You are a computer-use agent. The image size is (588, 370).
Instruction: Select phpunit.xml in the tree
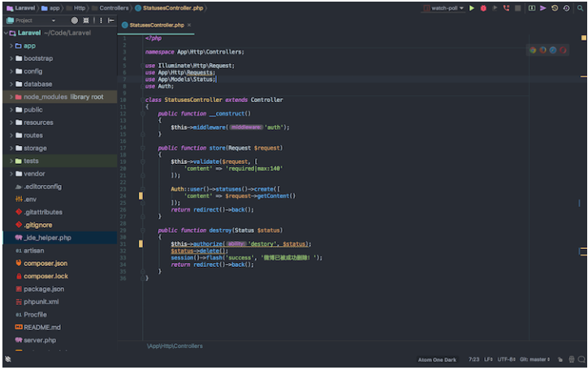pyautogui.click(x=60, y=302)
